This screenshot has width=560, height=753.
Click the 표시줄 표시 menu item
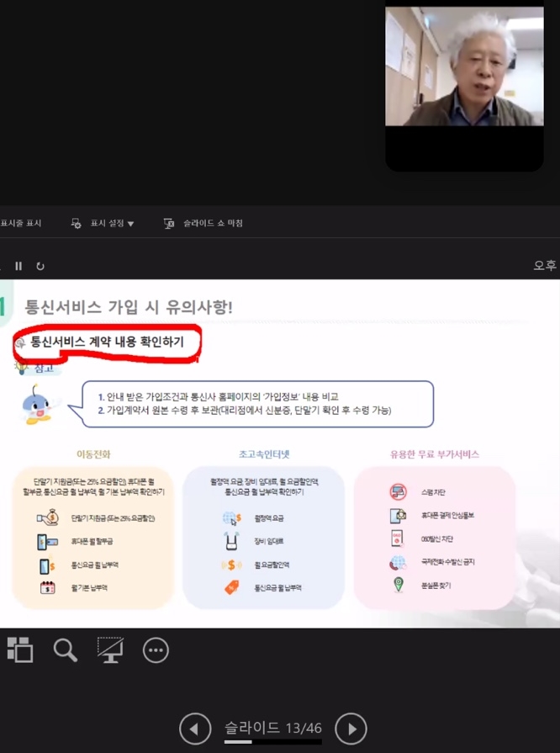21,224
